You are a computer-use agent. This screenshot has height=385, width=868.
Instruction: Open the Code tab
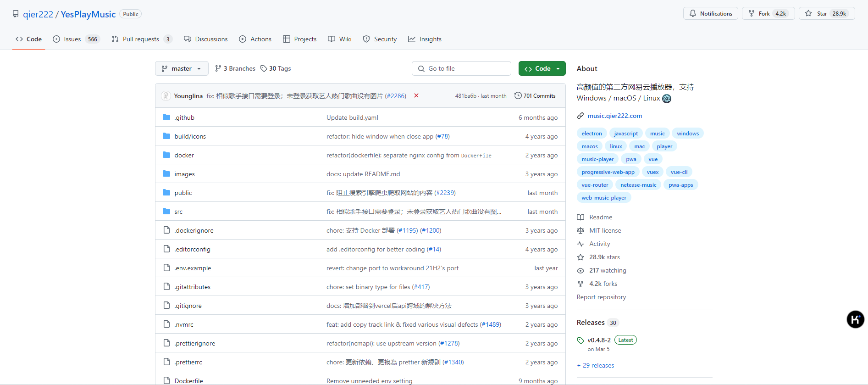coord(28,39)
